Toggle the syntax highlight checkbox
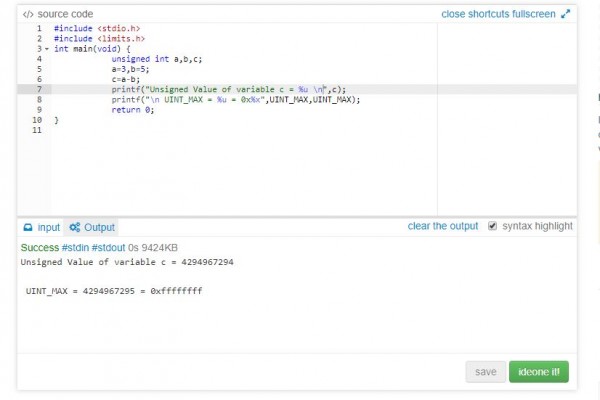Screen dimensions: 600x400 click(x=491, y=226)
